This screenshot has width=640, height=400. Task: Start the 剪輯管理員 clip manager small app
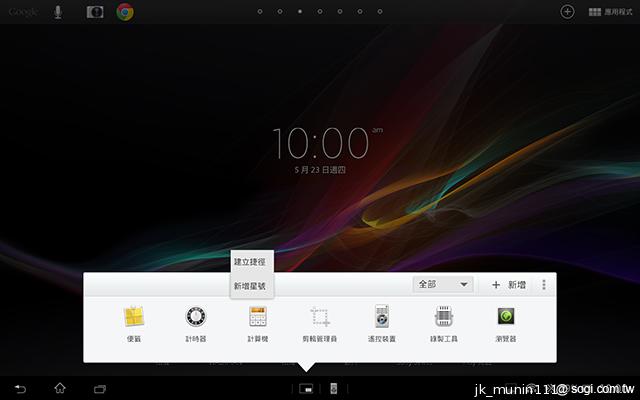point(320,323)
